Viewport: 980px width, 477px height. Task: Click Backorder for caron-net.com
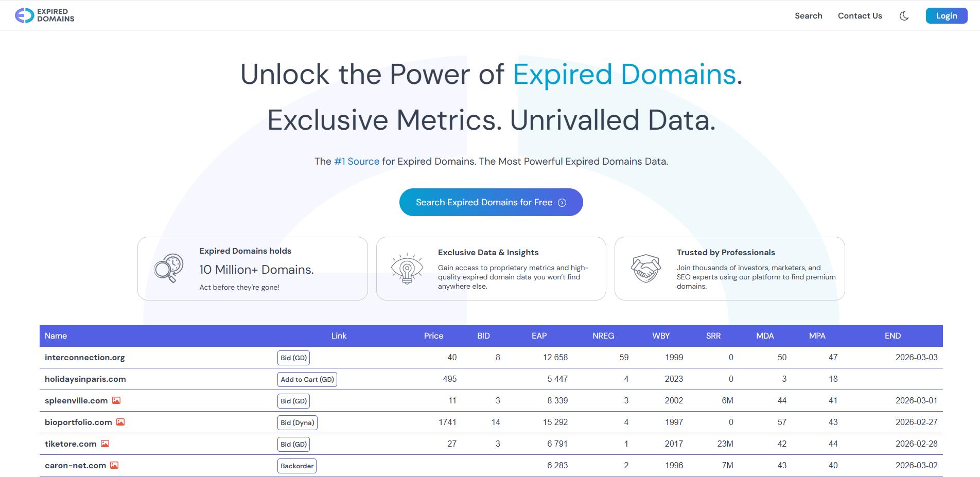[297, 466]
